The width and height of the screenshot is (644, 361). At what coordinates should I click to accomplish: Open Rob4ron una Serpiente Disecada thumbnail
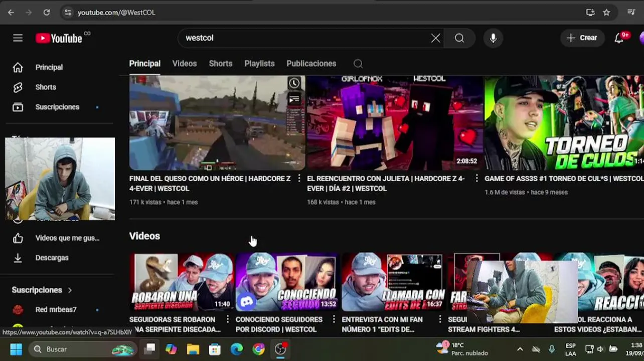click(x=182, y=282)
